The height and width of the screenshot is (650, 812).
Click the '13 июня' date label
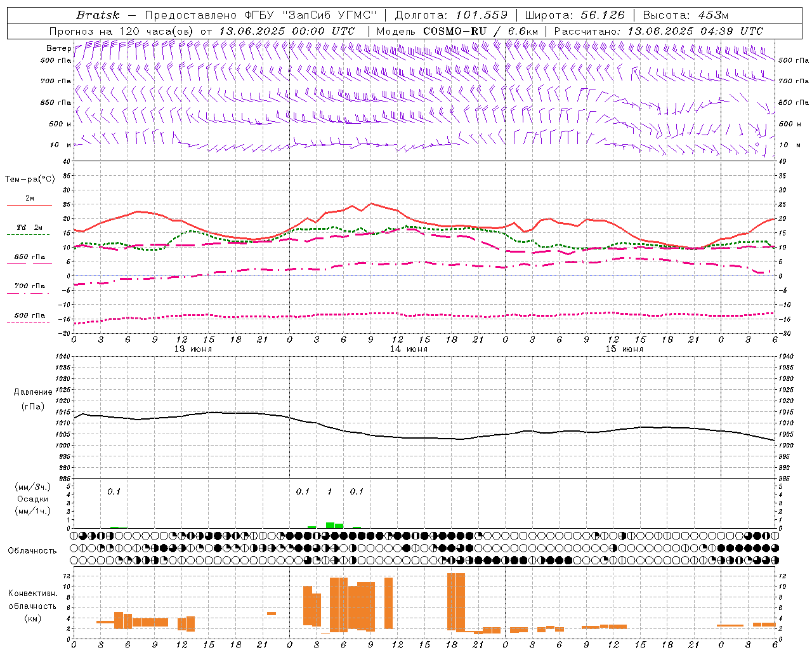[x=193, y=349]
